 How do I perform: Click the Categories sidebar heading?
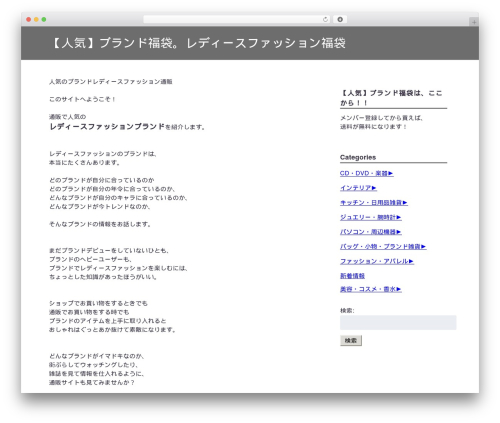(x=358, y=157)
